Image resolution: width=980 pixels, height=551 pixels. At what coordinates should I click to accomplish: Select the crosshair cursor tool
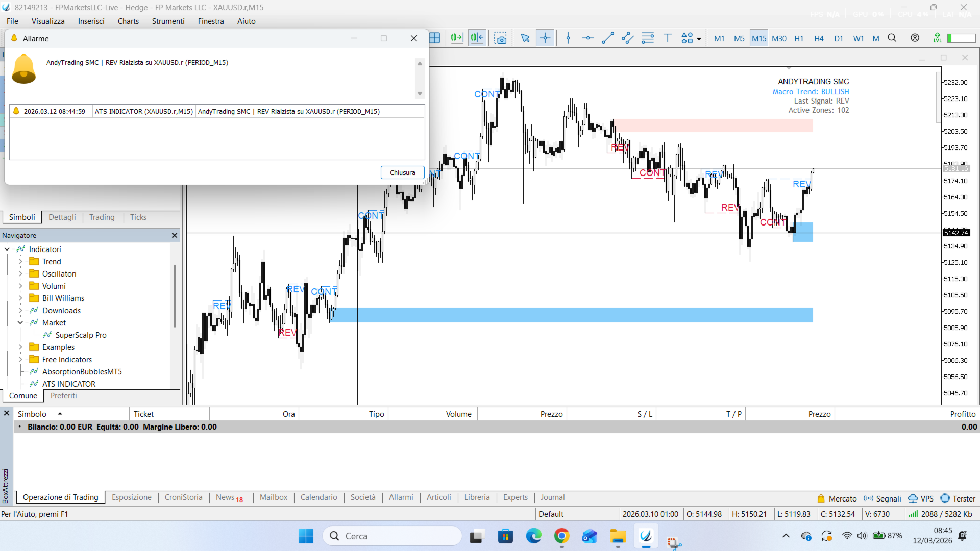(545, 38)
